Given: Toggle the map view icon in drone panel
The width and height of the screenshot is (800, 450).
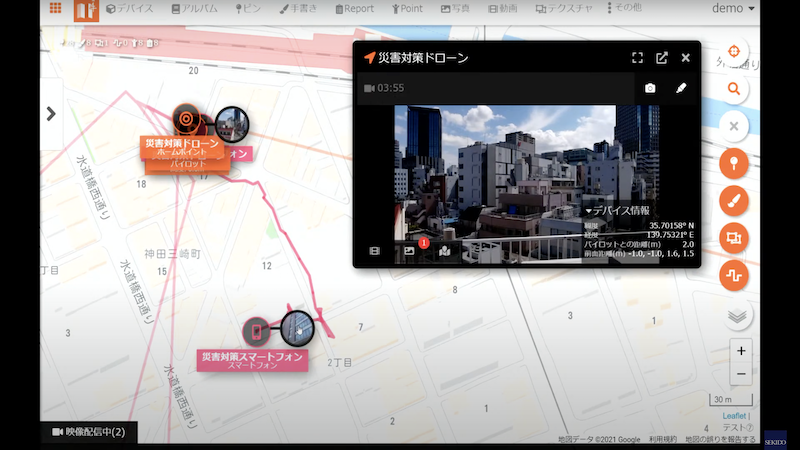Looking at the screenshot, I should pyautogui.click(x=444, y=250).
